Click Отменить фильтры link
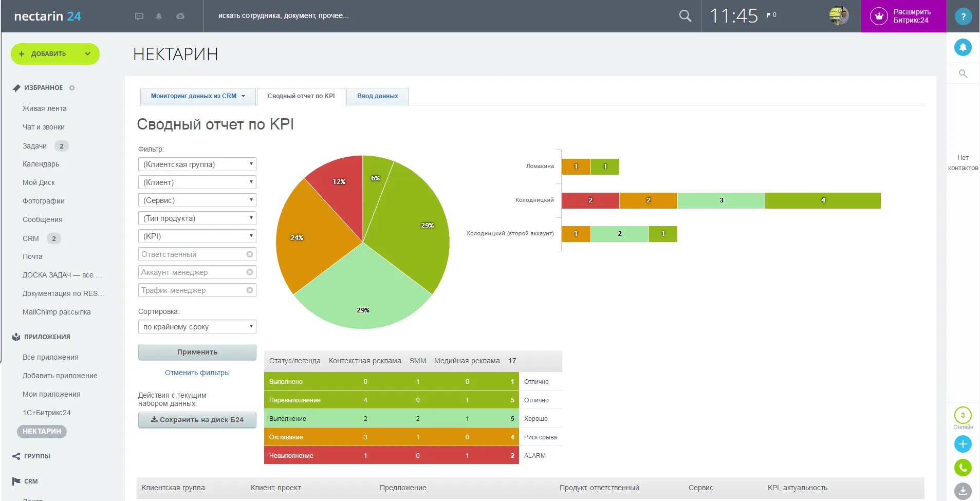 click(x=197, y=373)
